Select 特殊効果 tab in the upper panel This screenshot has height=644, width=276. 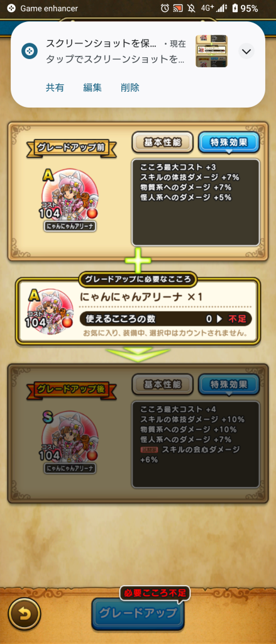229,143
